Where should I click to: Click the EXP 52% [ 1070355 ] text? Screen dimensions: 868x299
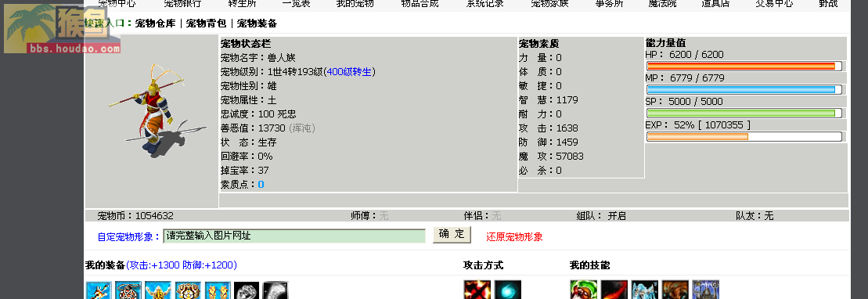(698, 125)
